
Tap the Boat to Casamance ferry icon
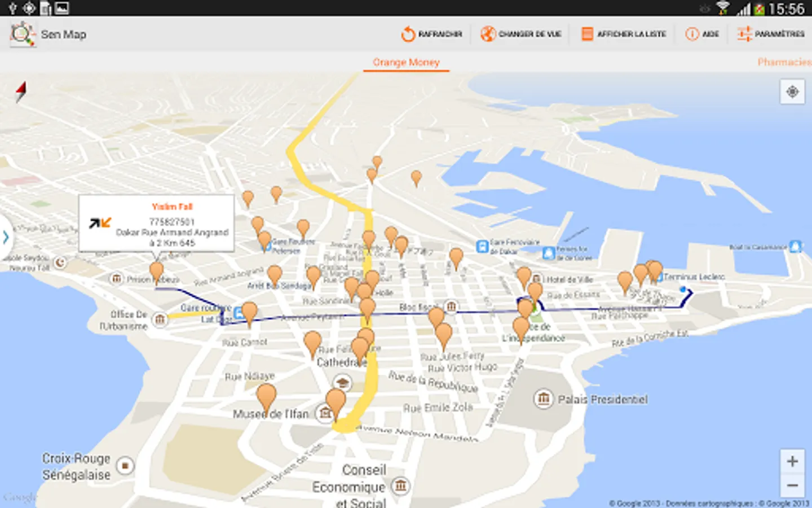coord(795,246)
